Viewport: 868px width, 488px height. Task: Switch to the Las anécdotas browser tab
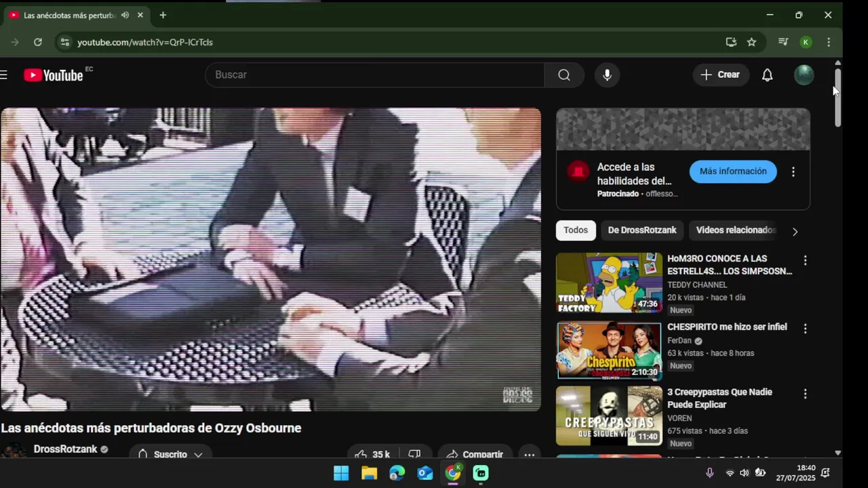tap(77, 15)
